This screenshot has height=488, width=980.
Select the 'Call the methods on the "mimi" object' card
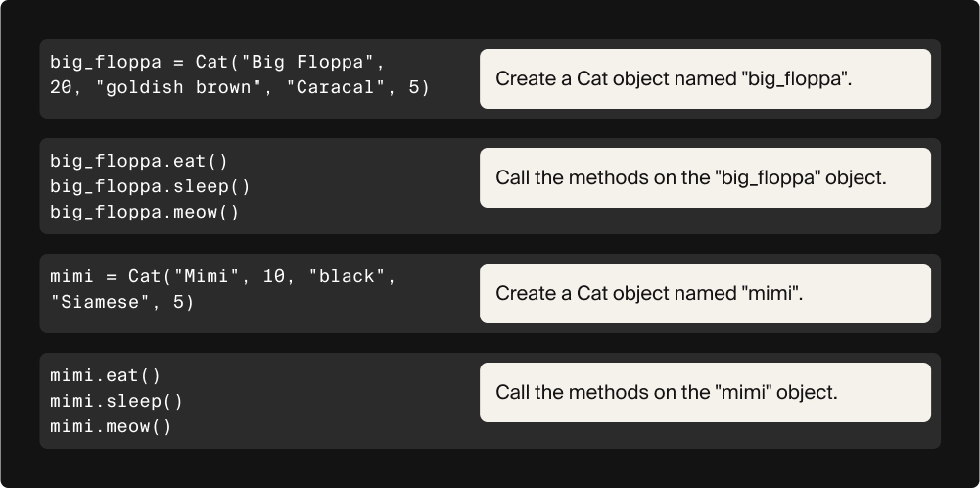[704, 392]
